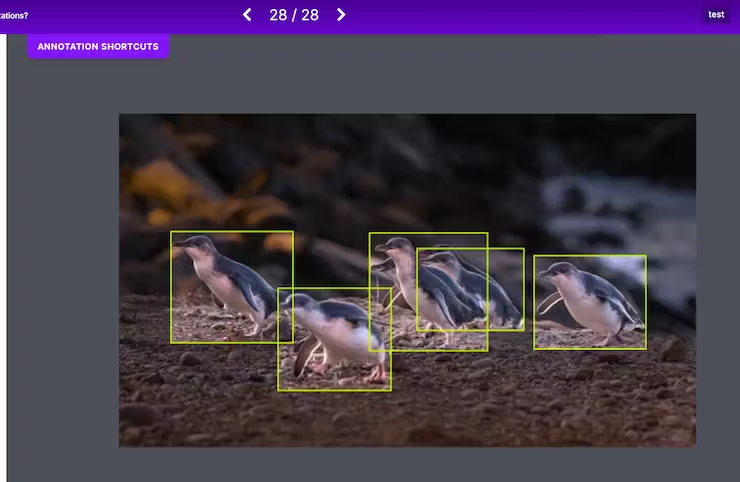Click the head of the rightmost penguin
Screen dimensions: 740x482
point(557,270)
